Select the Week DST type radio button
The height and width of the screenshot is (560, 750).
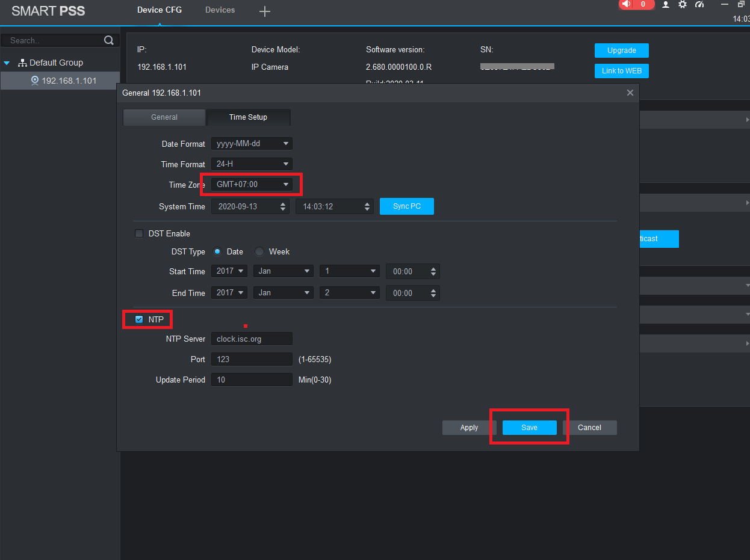(259, 251)
